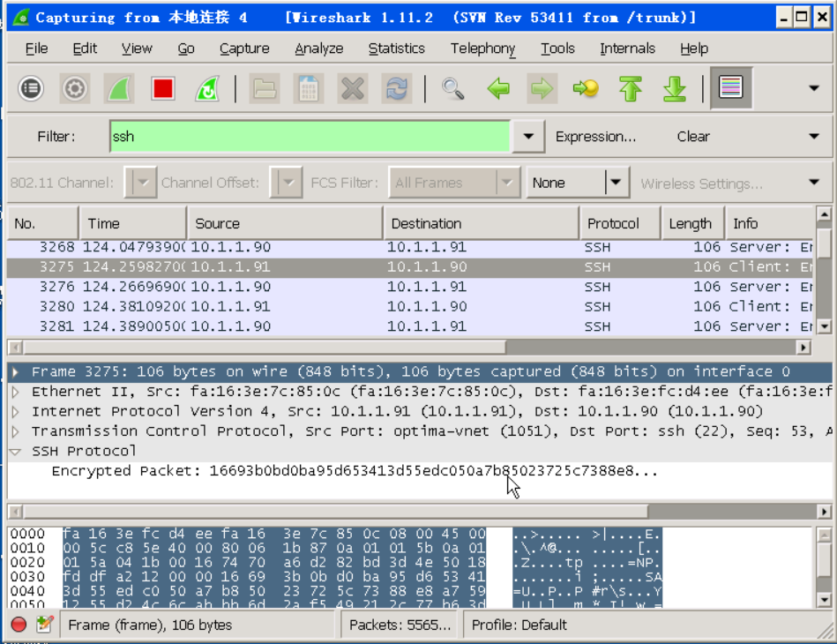Screen dimensions: 837x644
Task: Show more wireless toolbar items
Action: point(813,183)
